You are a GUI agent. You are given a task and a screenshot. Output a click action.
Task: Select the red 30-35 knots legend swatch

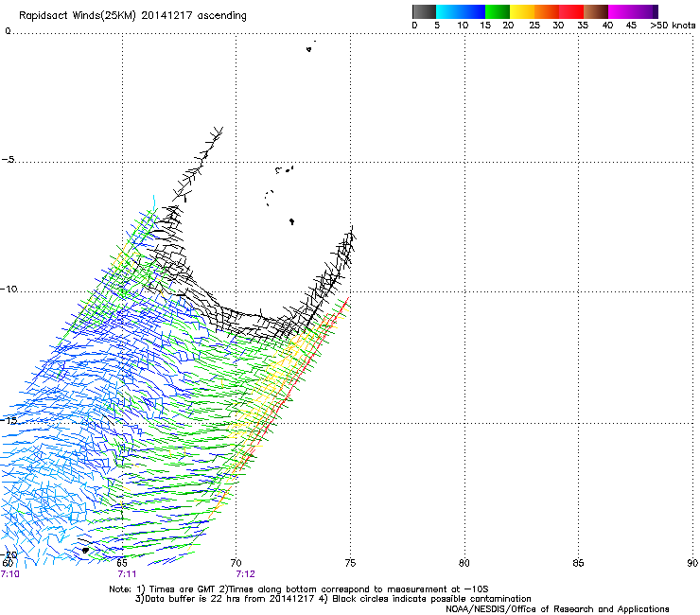571,11
